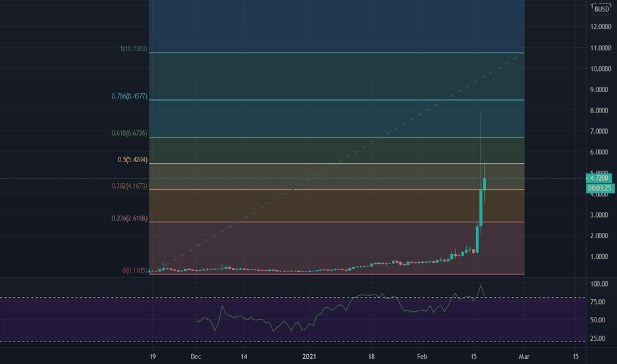Click the 6.0000 price axis label
This screenshot has width=617, height=364.
pyautogui.click(x=599, y=152)
